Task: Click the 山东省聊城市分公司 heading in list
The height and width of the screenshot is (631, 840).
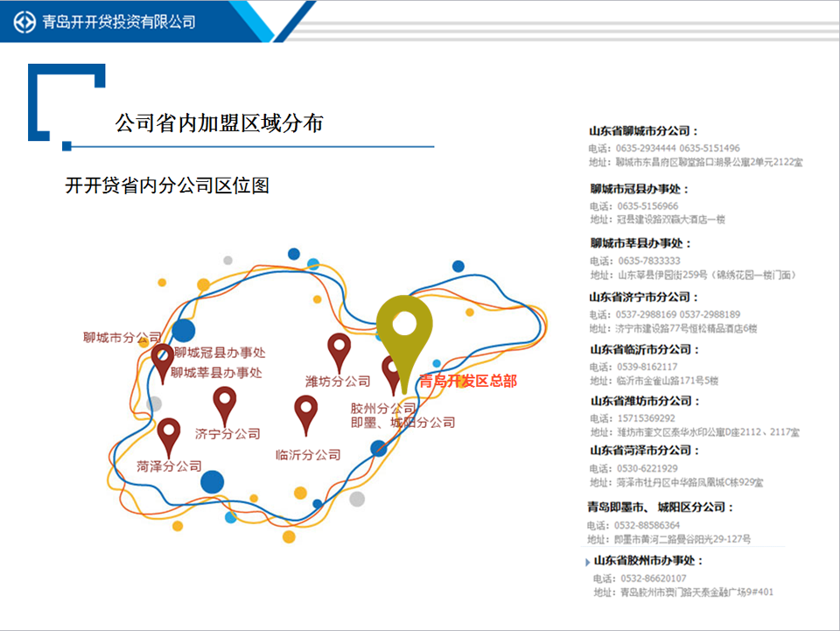Action: point(643,131)
